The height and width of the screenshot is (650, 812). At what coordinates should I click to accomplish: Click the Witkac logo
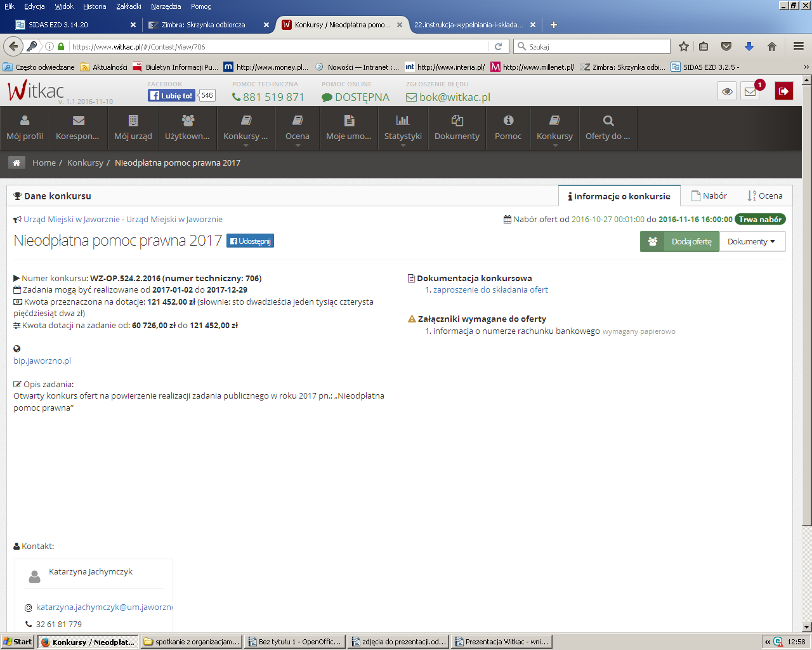tap(36, 91)
